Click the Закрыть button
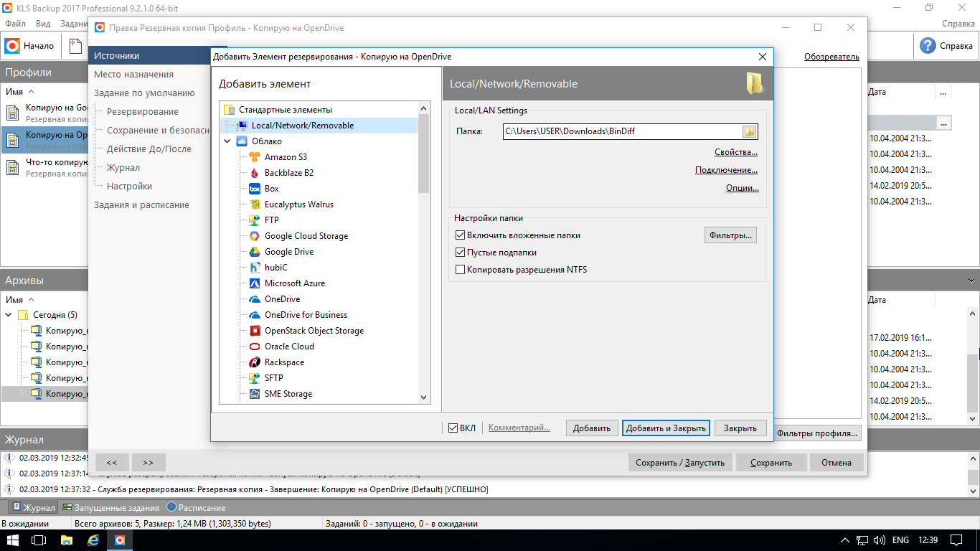The height and width of the screenshot is (551, 980). click(740, 428)
